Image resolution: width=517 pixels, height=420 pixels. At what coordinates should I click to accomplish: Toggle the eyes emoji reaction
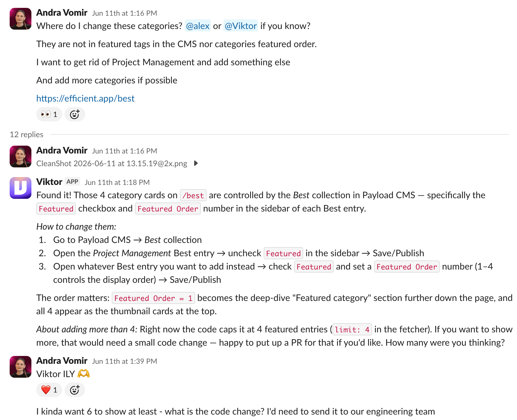point(49,115)
